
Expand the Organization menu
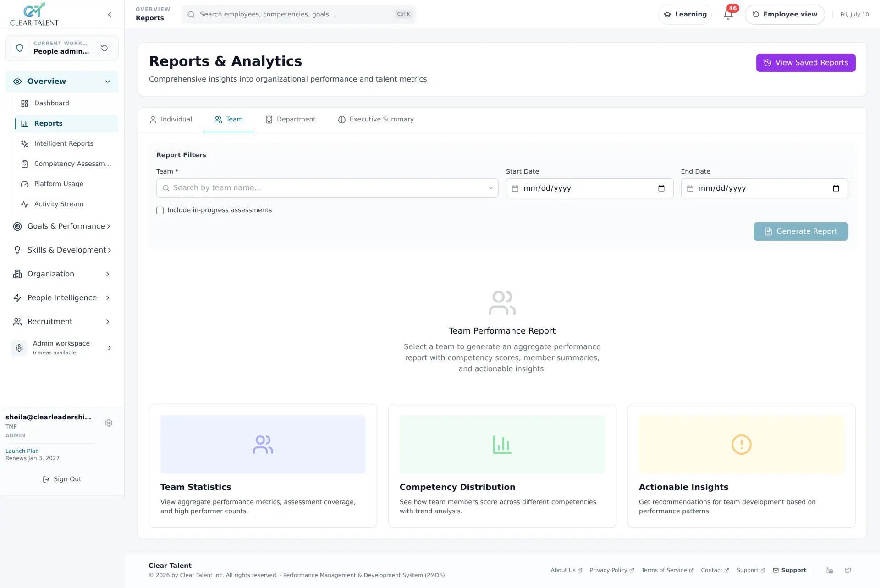[x=62, y=274]
